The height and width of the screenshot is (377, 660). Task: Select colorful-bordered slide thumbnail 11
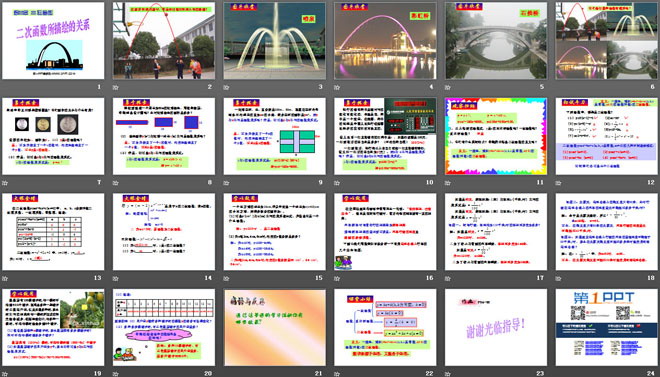pos(496,136)
